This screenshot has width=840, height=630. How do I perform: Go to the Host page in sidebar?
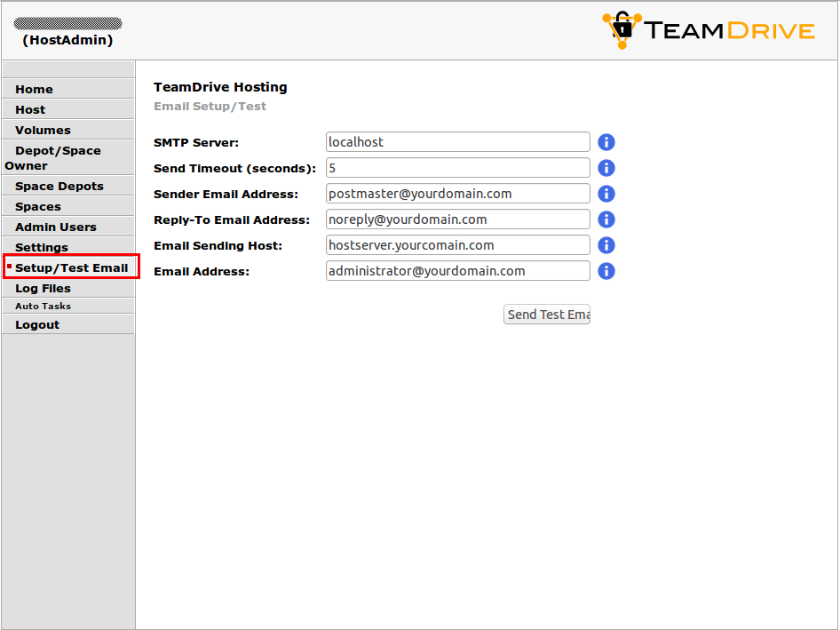coord(30,109)
